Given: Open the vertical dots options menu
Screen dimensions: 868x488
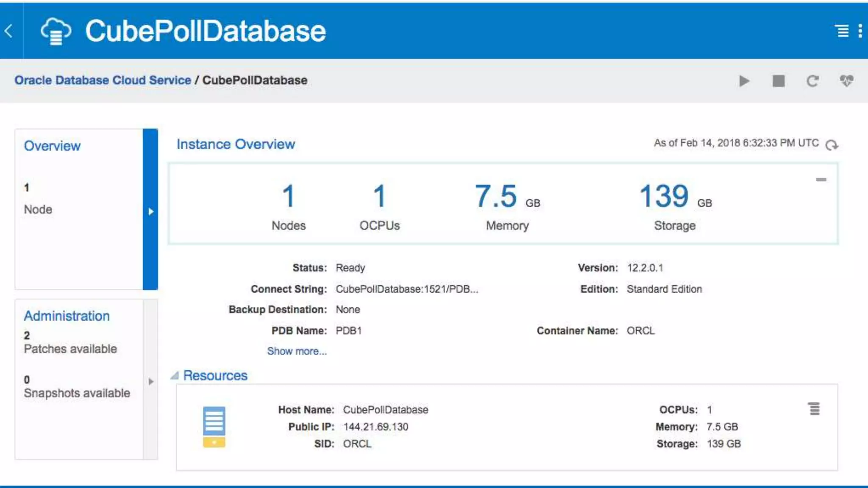Looking at the screenshot, I should point(860,31).
